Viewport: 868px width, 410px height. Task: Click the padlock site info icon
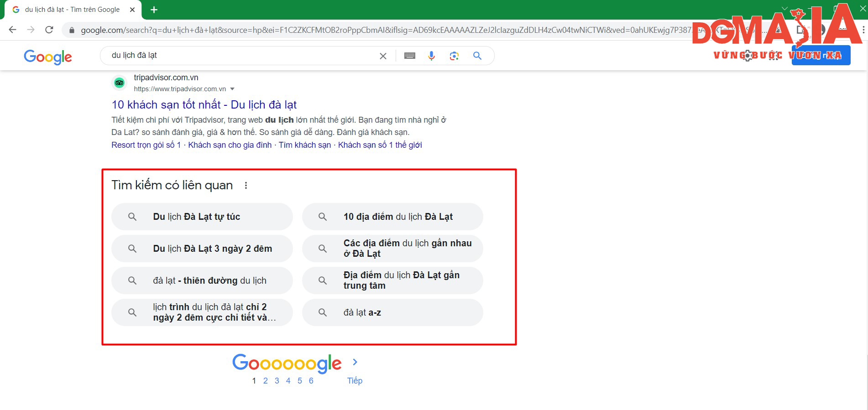tap(72, 30)
